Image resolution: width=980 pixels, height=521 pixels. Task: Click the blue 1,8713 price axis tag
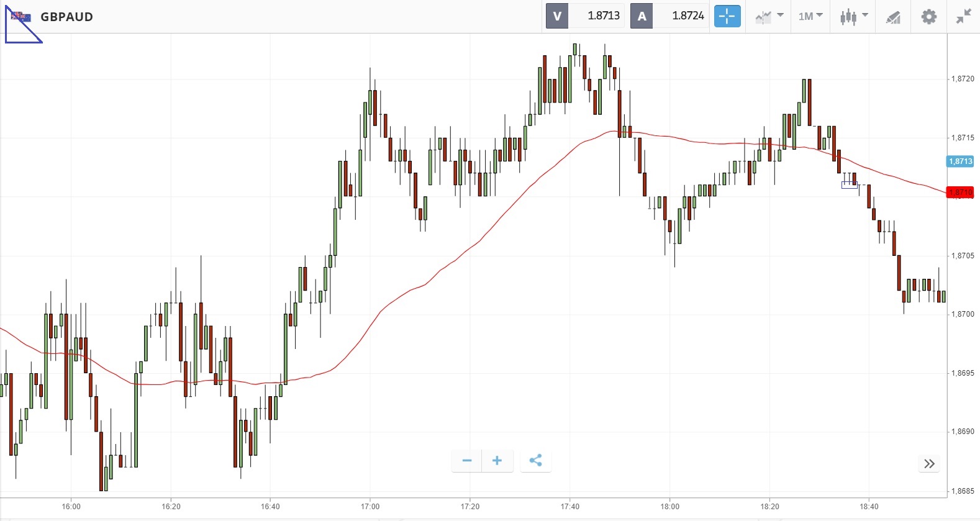point(960,161)
